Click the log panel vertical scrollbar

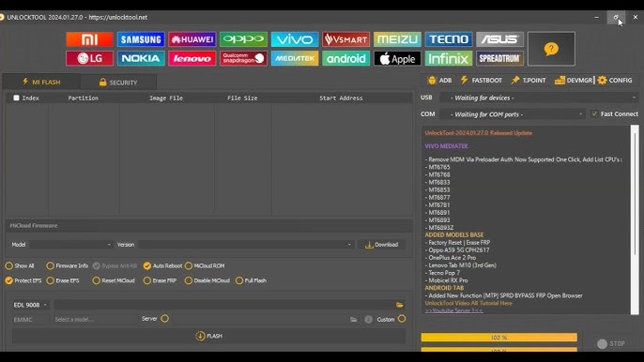(635, 220)
